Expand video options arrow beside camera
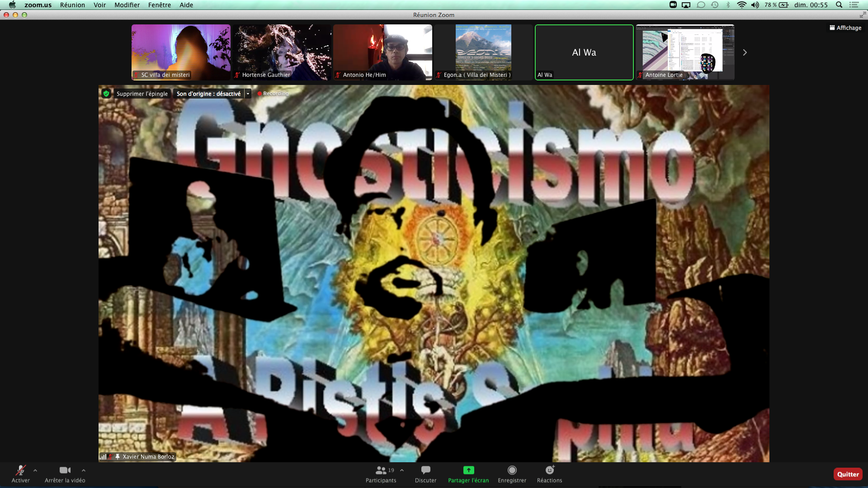Viewport: 868px width, 488px height. tap(84, 470)
